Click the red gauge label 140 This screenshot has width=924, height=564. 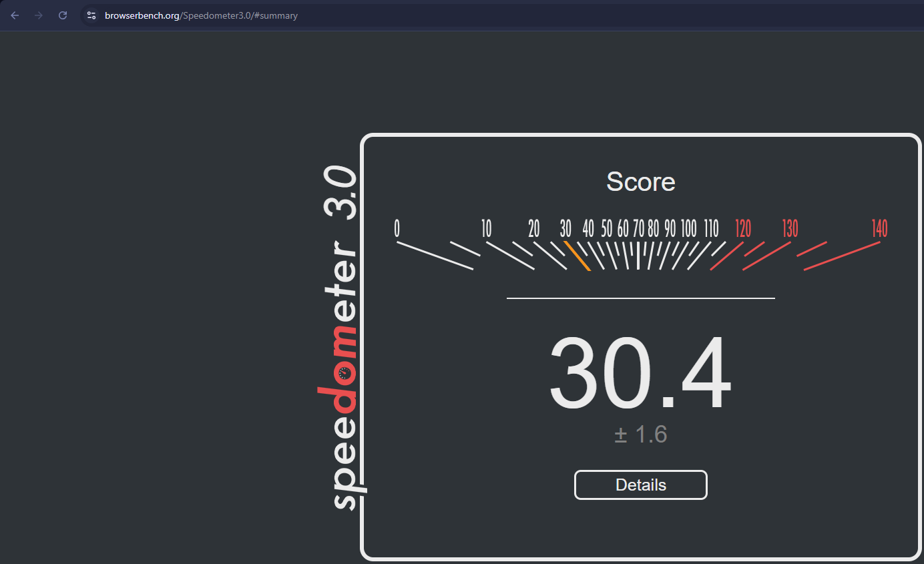(x=880, y=229)
